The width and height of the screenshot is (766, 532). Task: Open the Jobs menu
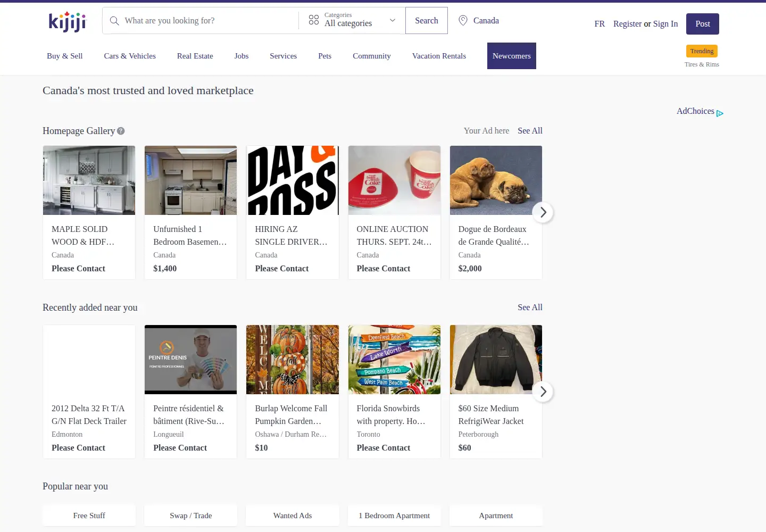pyautogui.click(x=242, y=56)
